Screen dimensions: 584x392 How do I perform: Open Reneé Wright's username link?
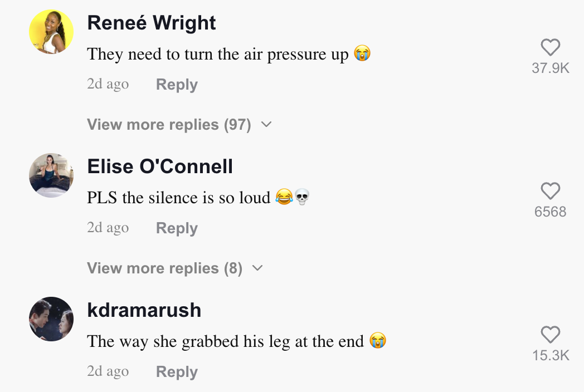pyautogui.click(x=152, y=23)
